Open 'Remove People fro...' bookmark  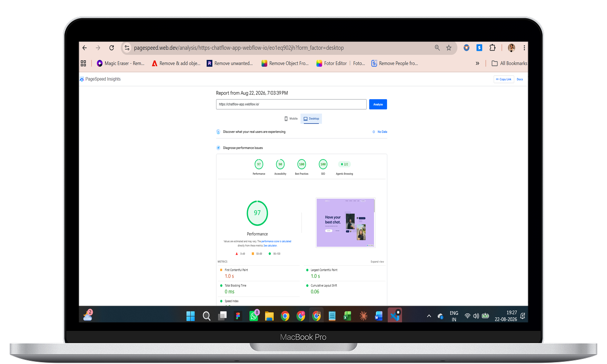[395, 63]
